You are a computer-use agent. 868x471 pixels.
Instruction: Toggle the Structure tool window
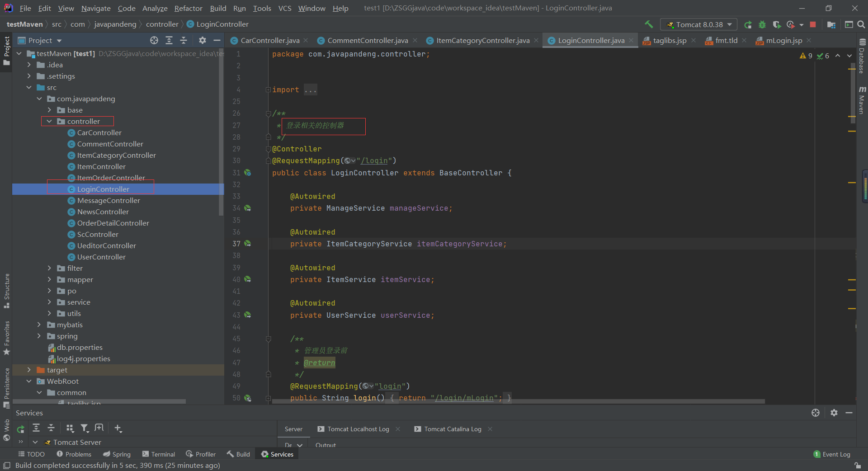point(7,290)
